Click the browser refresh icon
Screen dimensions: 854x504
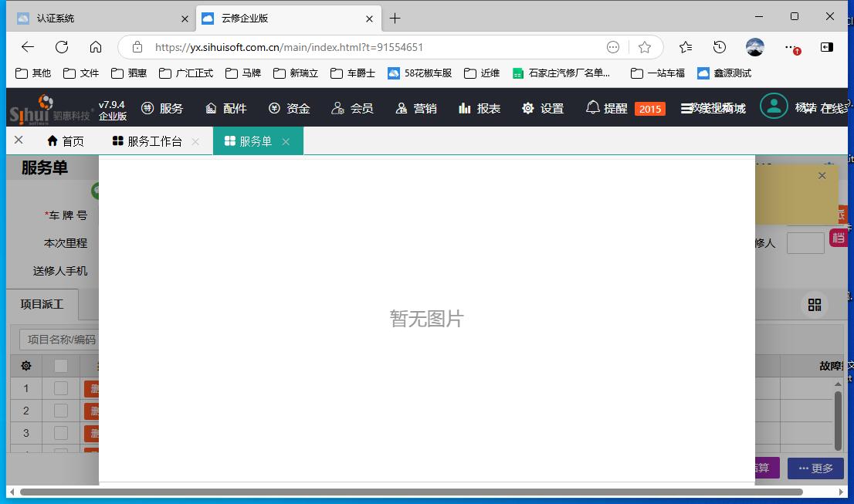pos(62,47)
